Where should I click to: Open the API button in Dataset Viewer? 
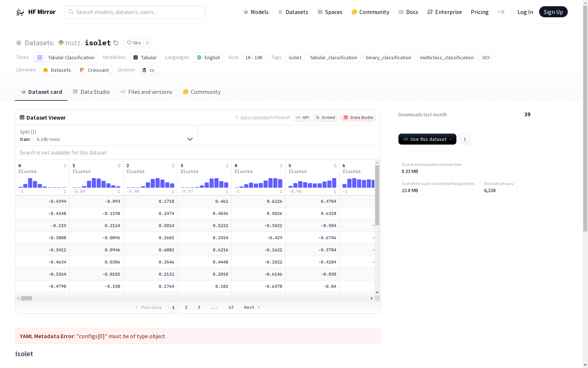click(302, 117)
